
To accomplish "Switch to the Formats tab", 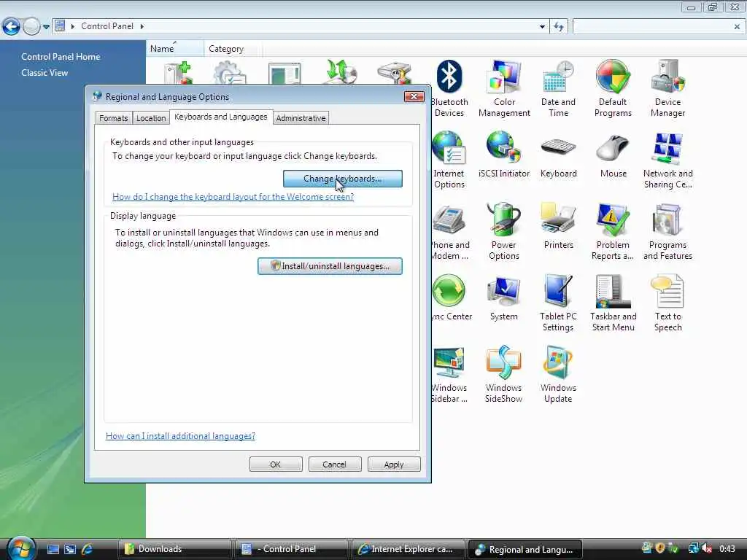I will (113, 118).
